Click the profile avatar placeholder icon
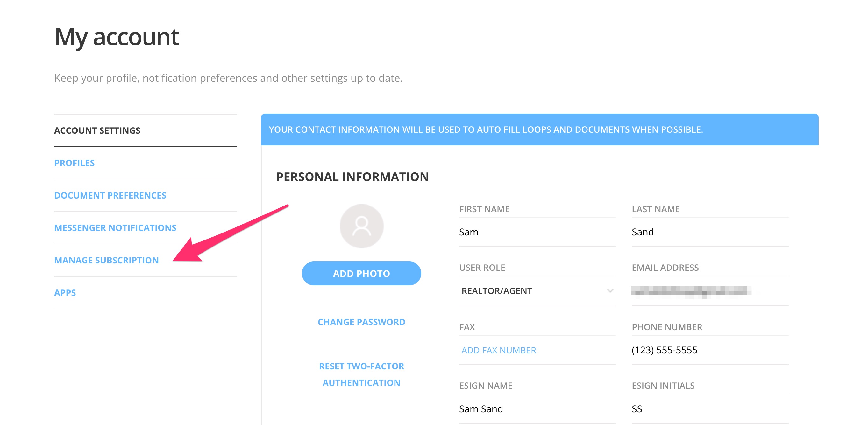Screen dimensions: 868x425 tap(361, 226)
